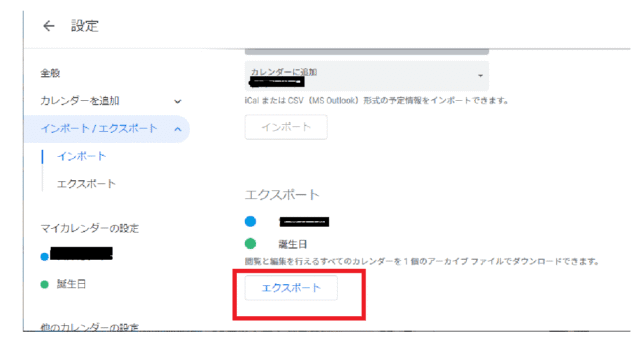Click the blue エクスポート button
Viewport: 640px width, 360px height.
pyautogui.click(x=291, y=288)
